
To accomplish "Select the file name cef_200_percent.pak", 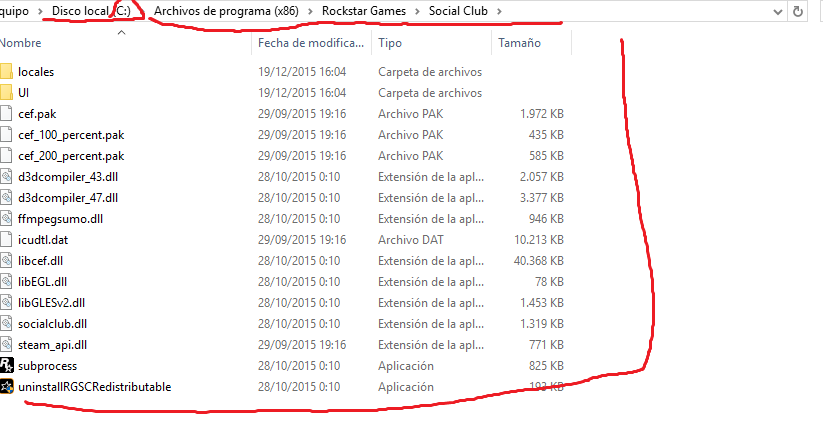I will [71, 156].
